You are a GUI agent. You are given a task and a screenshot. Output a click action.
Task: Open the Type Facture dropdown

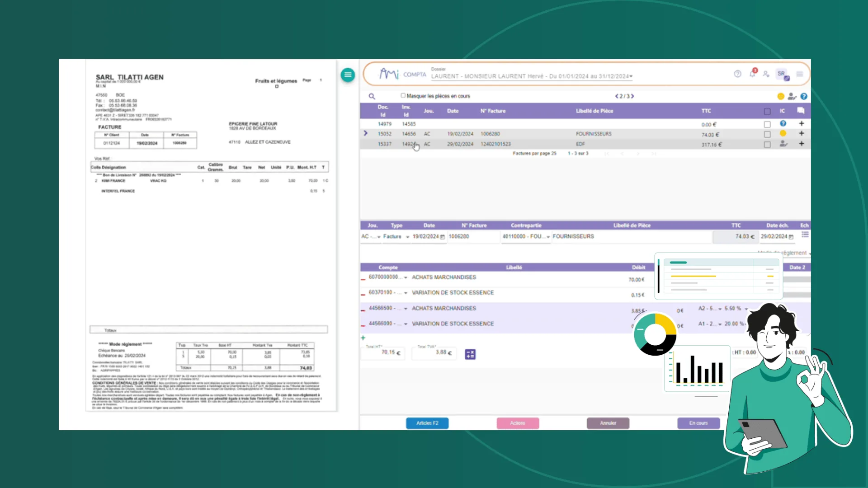(x=396, y=237)
